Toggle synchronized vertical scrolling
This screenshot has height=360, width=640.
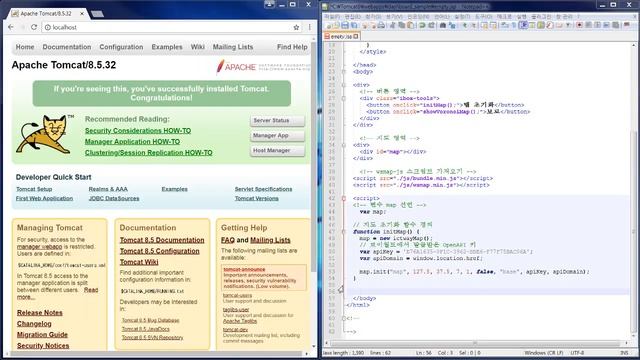point(485,25)
